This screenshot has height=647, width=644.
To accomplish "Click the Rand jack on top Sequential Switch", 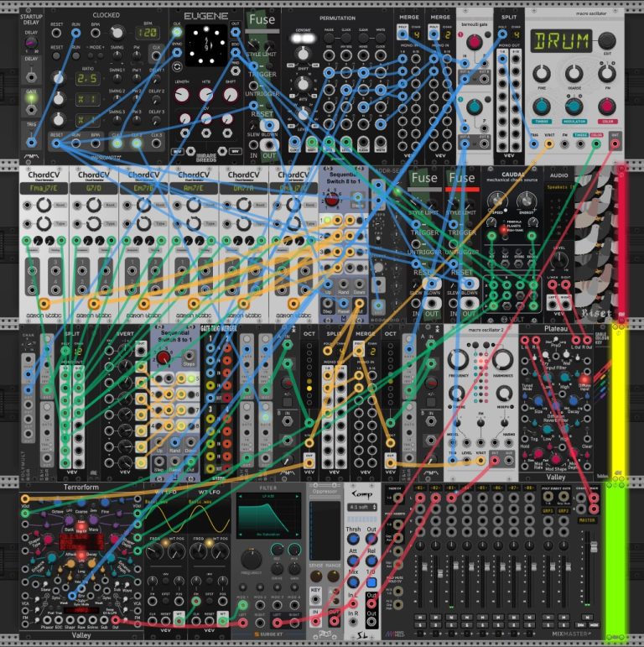I will coord(344,284).
